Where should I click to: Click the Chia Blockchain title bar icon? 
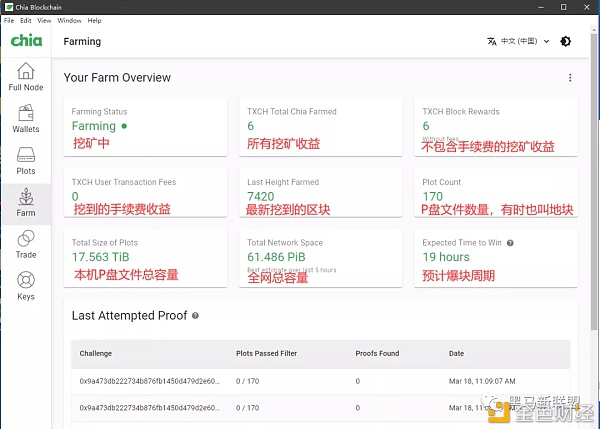tap(9, 7)
